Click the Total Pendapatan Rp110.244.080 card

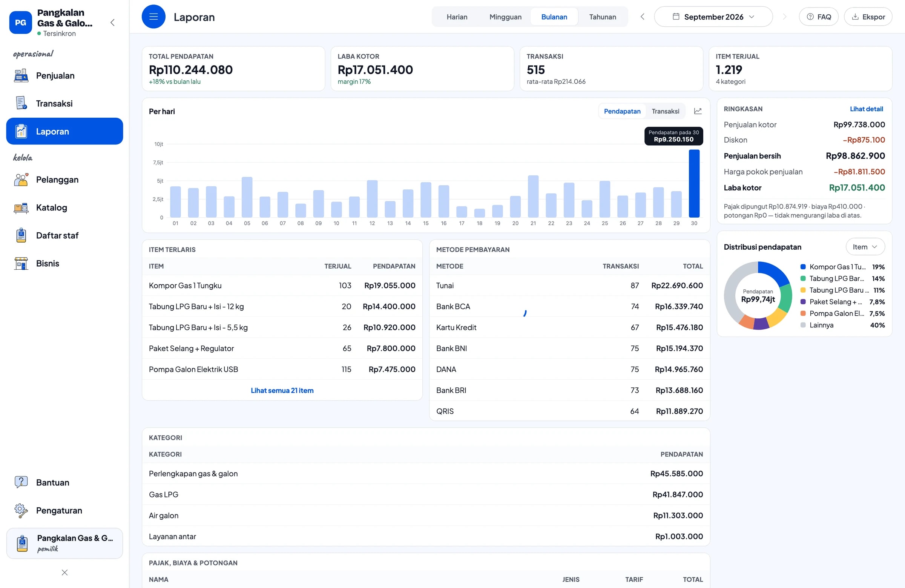coord(233,69)
